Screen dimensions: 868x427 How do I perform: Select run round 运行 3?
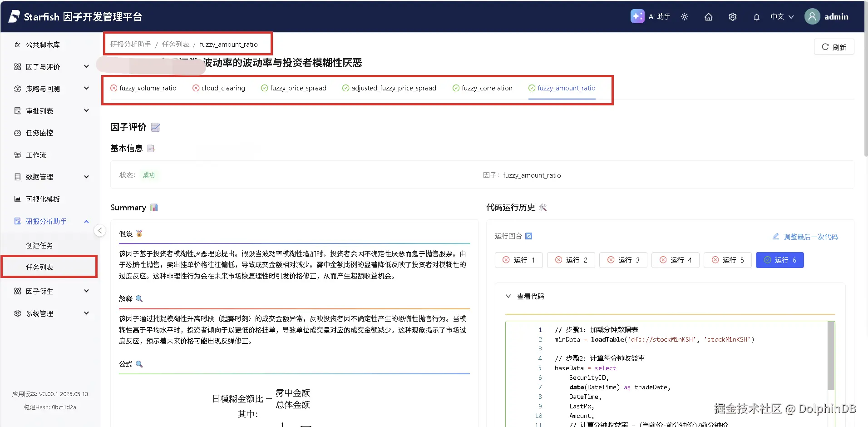click(x=623, y=260)
